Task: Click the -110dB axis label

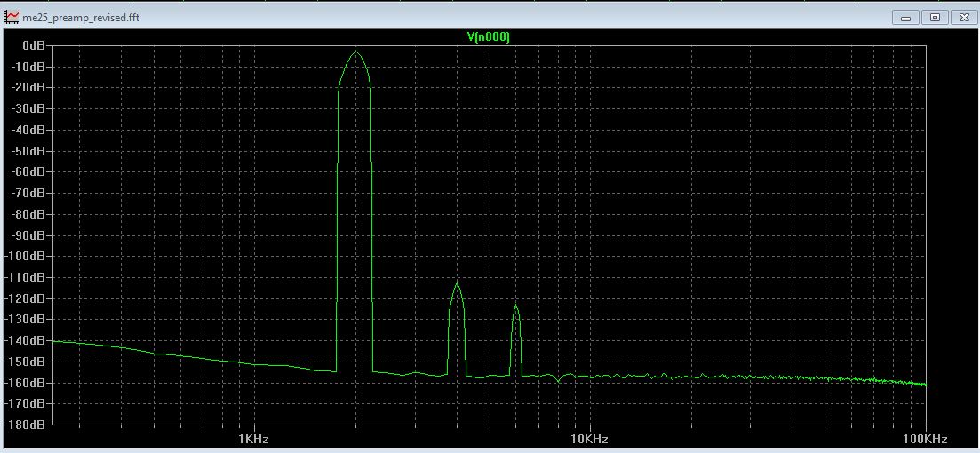Action: pyautogui.click(x=26, y=277)
